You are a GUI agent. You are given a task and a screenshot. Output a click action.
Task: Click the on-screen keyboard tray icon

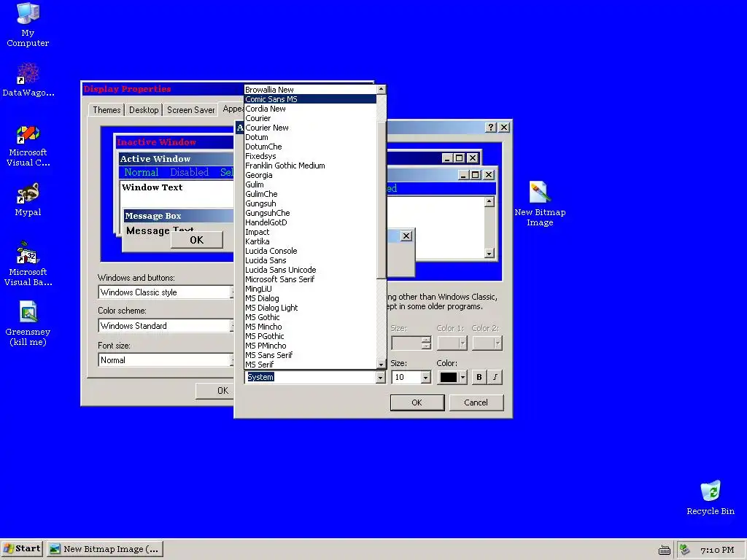pyautogui.click(x=664, y=550)
